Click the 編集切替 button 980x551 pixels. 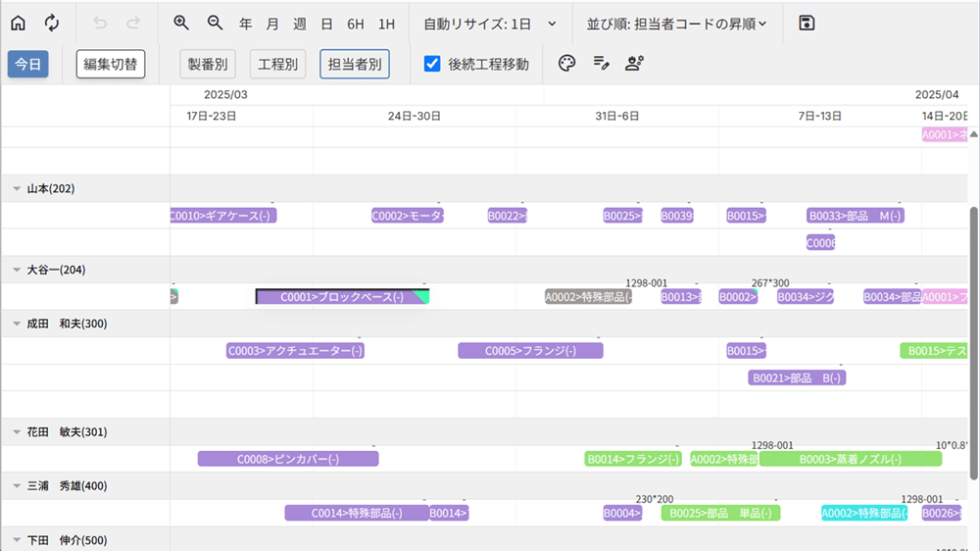coord(111,64)
